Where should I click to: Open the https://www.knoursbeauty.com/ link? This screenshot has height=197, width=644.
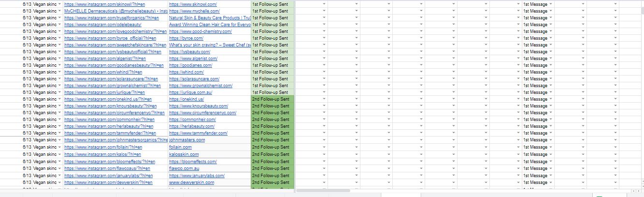click(199, 106)
